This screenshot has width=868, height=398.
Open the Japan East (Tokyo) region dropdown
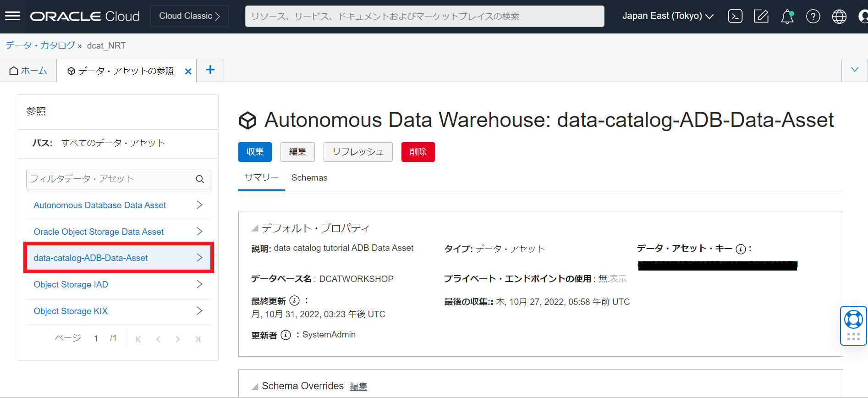pos(668,16)
